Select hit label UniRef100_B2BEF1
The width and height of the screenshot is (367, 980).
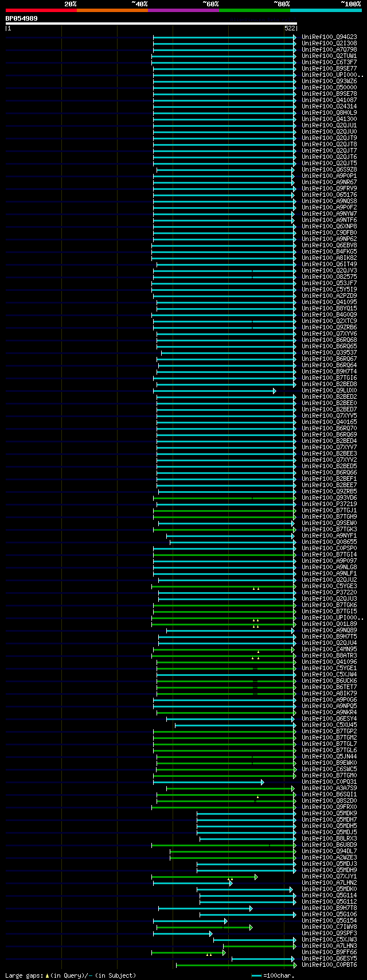pos(329,479)
